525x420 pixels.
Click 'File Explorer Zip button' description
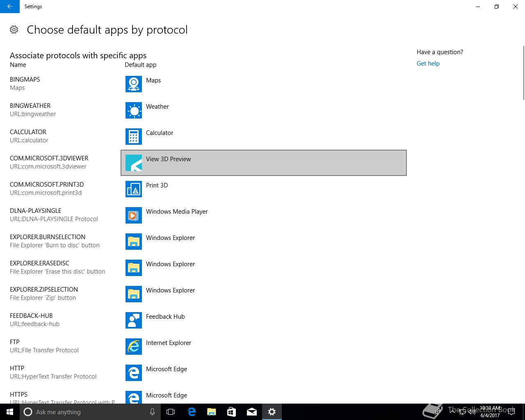click(x=43, y=298)
